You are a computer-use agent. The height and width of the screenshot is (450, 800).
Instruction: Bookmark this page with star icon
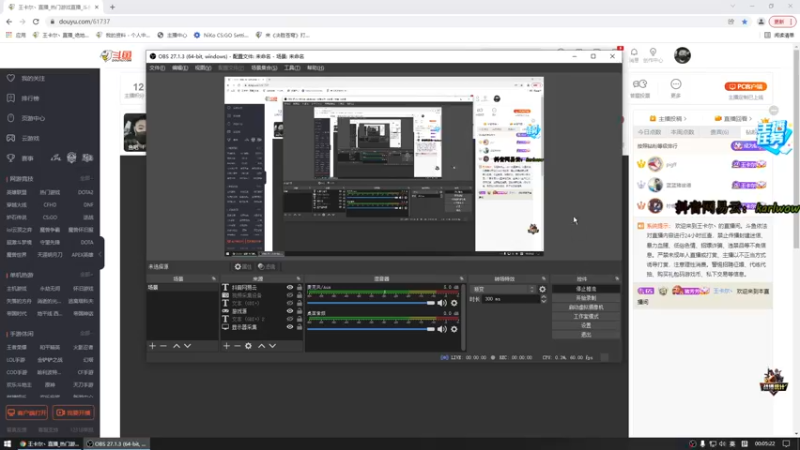click(744, 21)
